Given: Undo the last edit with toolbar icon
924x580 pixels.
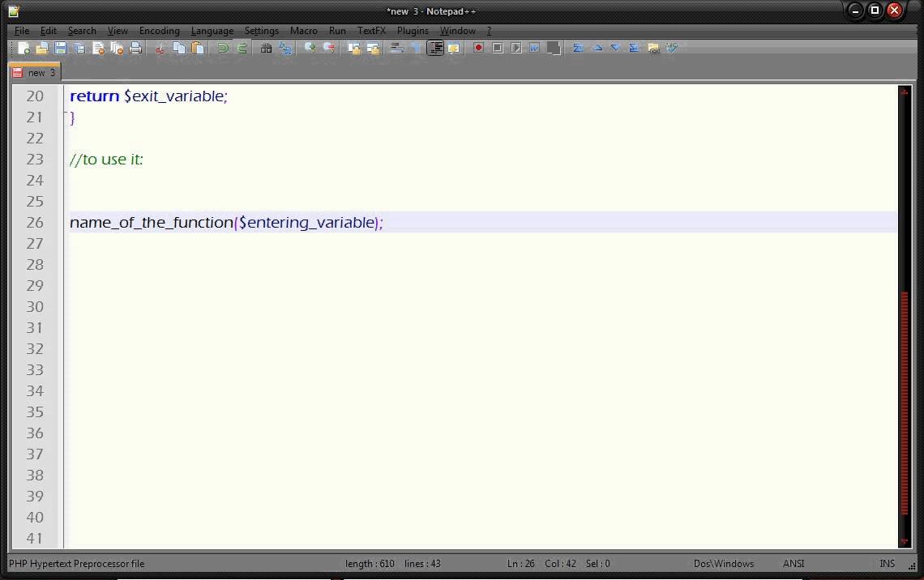Looking at the screenshot, I should click(x=223, y=49).
